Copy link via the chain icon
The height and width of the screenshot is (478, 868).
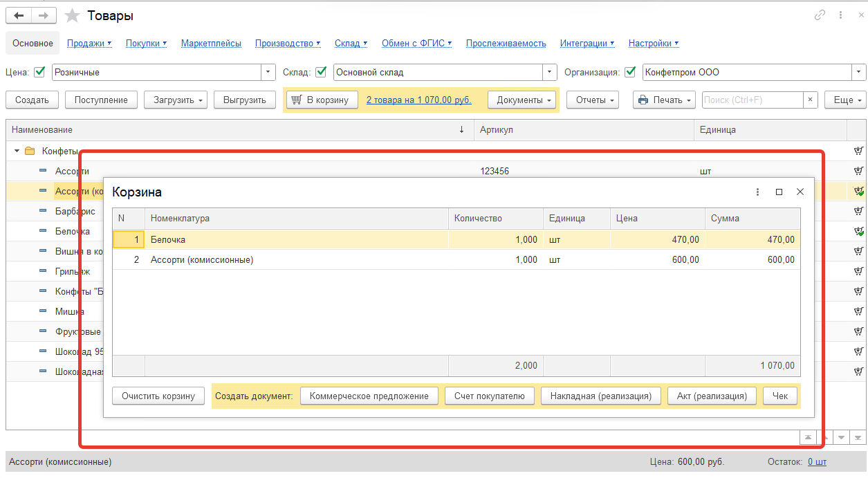point(820,15)
